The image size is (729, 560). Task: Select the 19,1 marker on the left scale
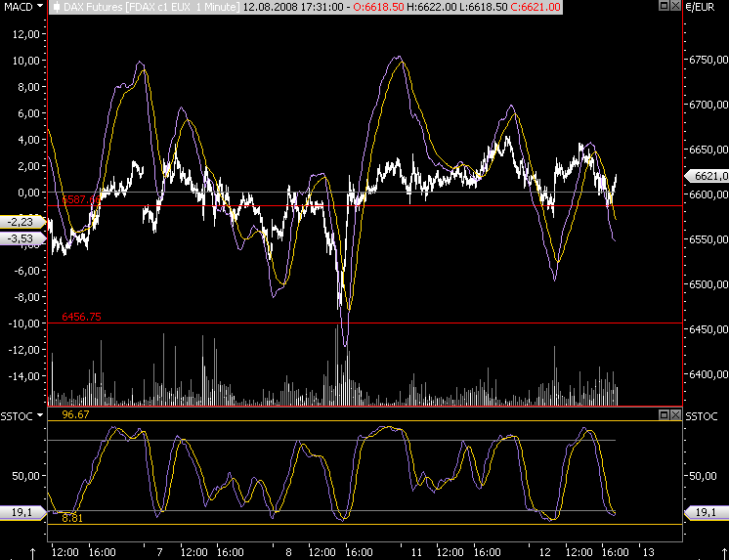point(22,512)
